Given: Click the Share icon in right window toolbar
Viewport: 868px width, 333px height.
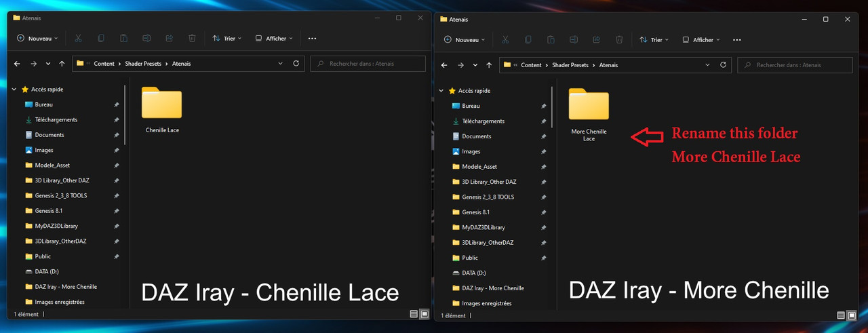Looking at the screenshot, I should [x=596, y=40].
